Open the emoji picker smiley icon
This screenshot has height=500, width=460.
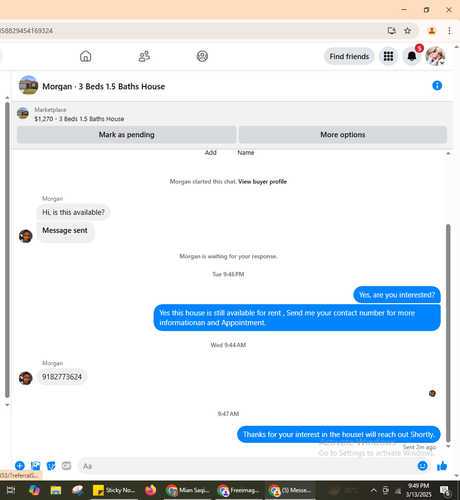tap(422, 466)
